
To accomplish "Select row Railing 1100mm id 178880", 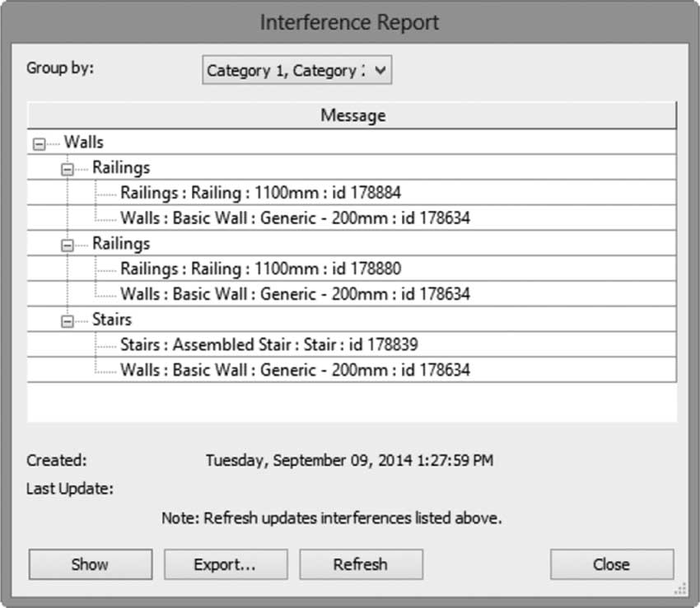I will click(352, 269).
